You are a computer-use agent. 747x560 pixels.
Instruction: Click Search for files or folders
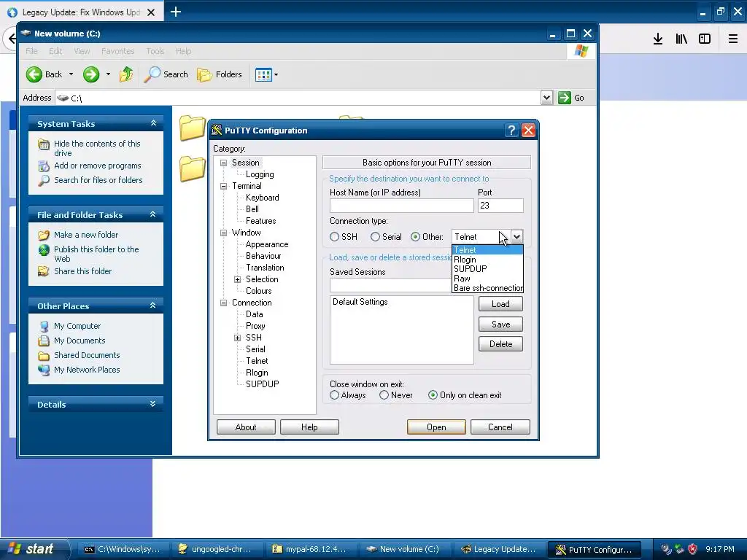pos(98,180)
